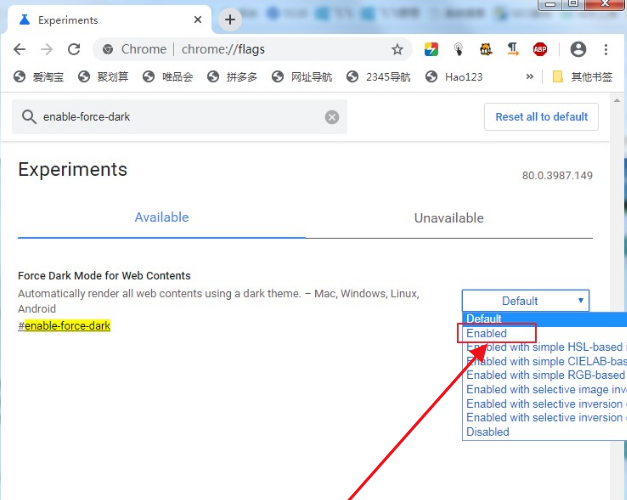Collapse the Default dropdown for Force Dark Mode
627x500 pixels.
(525, 301)
